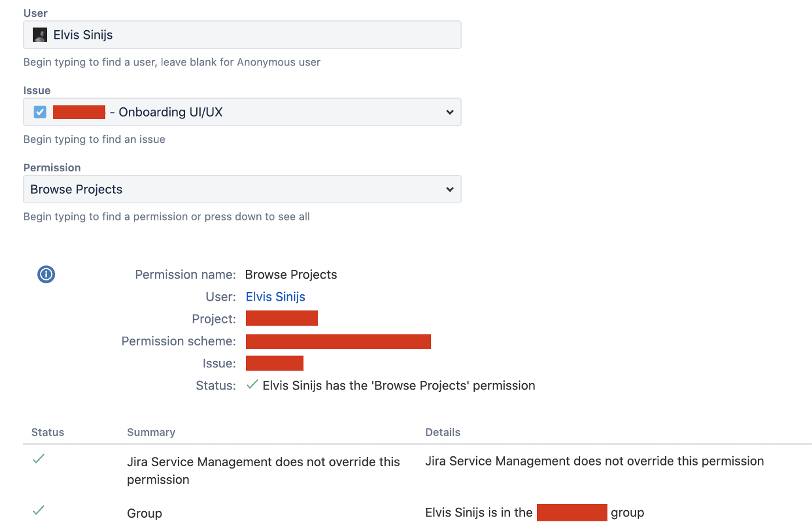Click the redacted Issue key link
The width and height of the screenshot is (812, 530).
(x=275, y=363)
